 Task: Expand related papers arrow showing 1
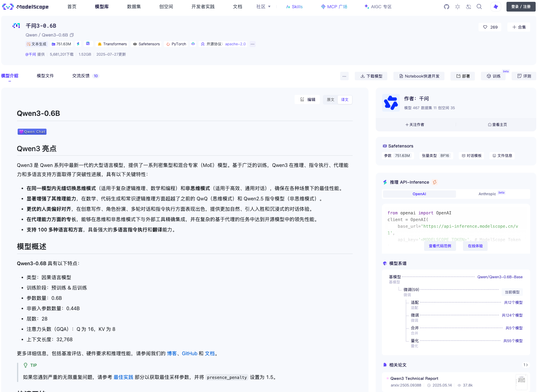click(525, 365)
